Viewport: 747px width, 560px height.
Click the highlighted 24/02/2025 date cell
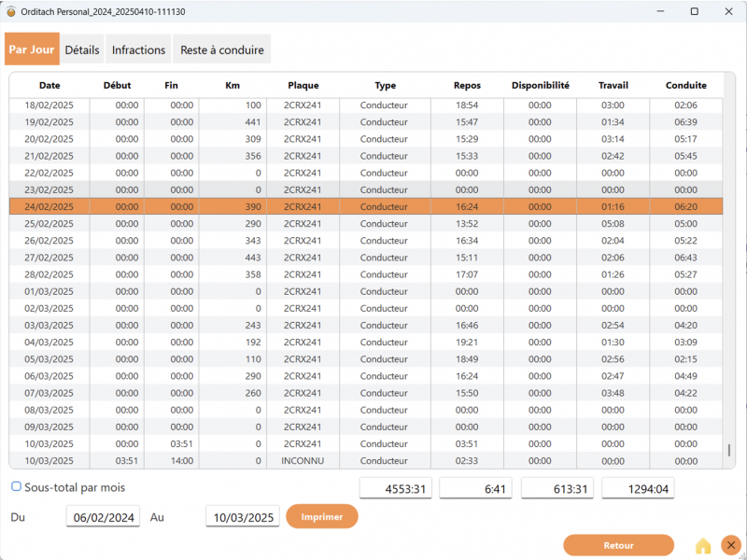pos(49,206)
